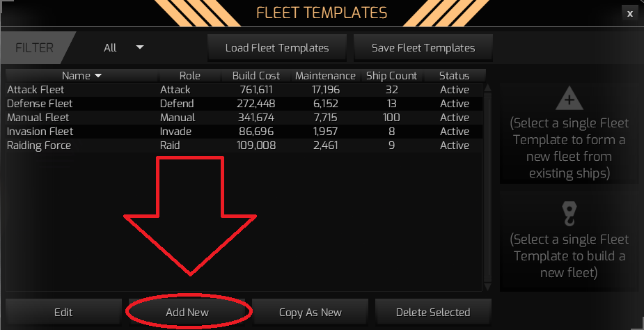Click Copy As New button

(x=310, y=312)
